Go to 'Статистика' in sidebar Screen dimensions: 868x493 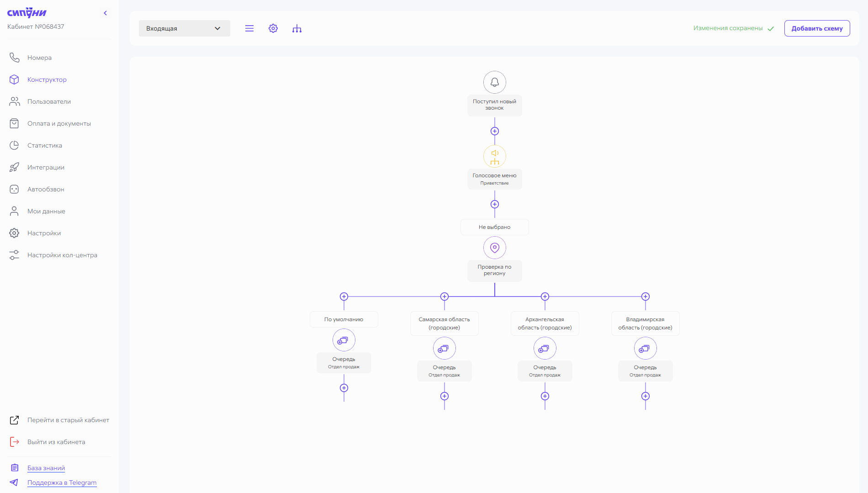click(45, 145)
